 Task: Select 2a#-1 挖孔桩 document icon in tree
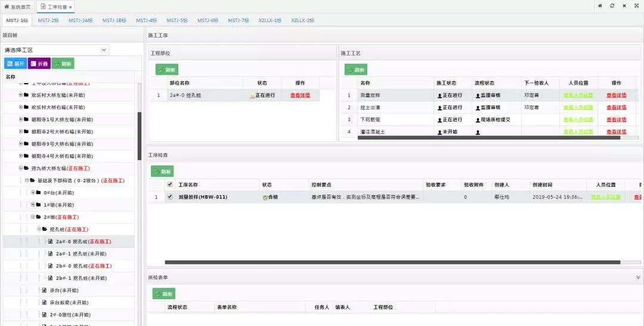click(x=51, y=254)
